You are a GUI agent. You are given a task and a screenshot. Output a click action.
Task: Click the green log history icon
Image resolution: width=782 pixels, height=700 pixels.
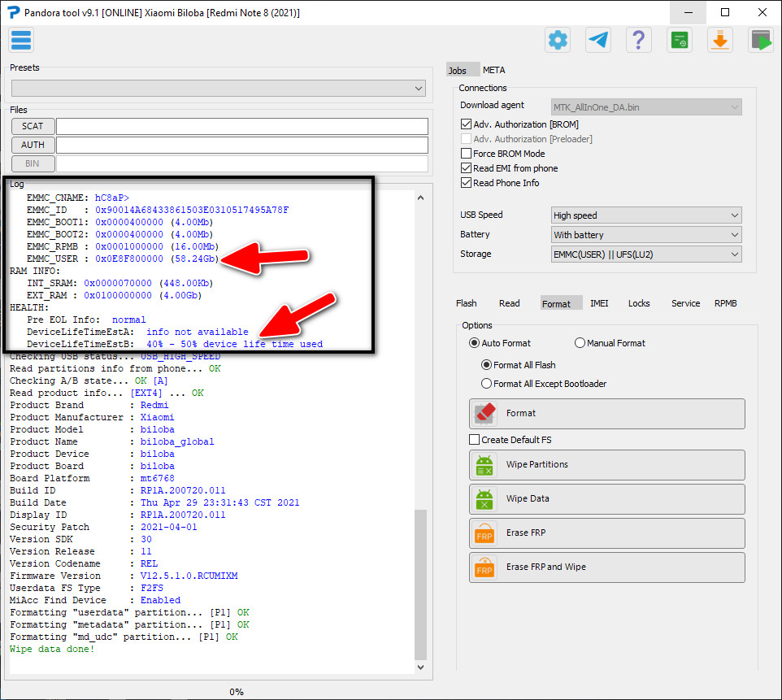(x=680, y=40)
